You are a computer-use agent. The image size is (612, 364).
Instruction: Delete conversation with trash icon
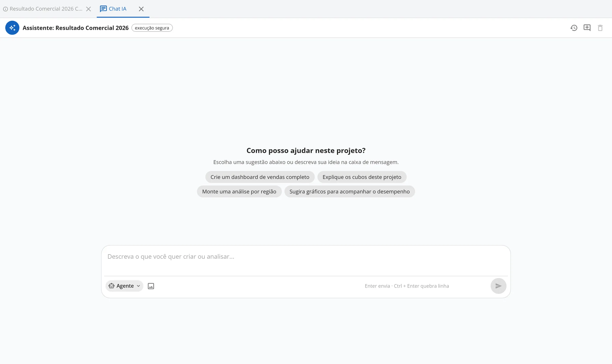point(600,28)
